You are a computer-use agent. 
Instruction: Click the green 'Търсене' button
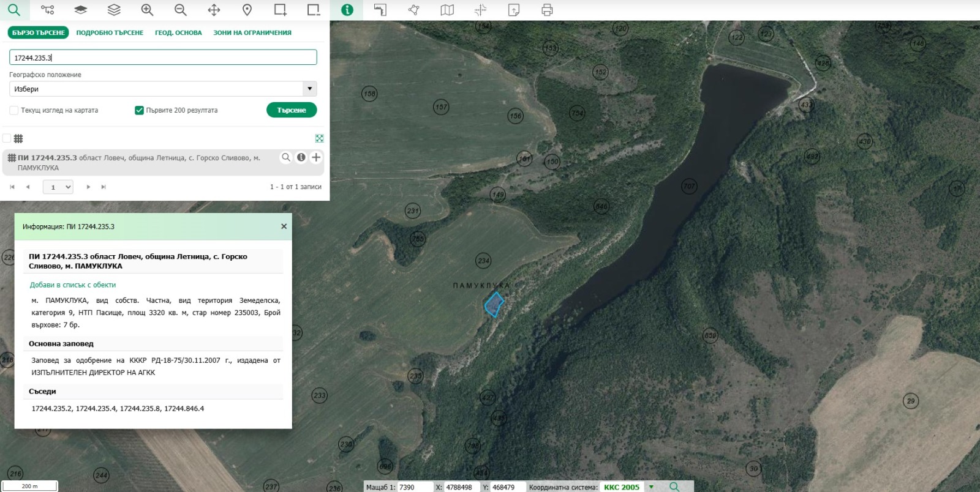pos(292,110)
